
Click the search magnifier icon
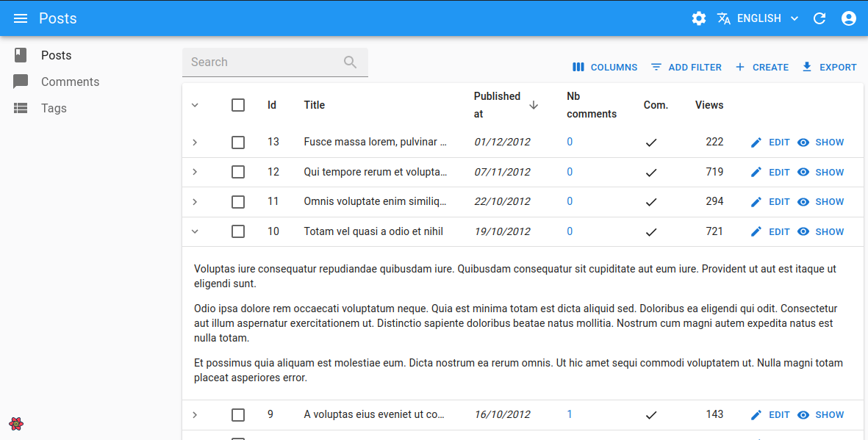pos(351,62)
